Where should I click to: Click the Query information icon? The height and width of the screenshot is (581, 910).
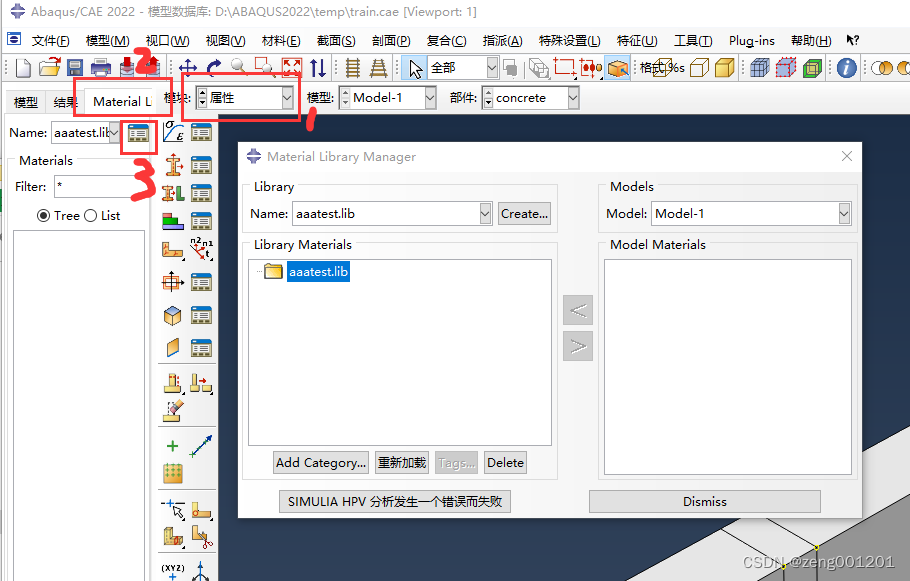pyautogui.click(x=847, y=68)
